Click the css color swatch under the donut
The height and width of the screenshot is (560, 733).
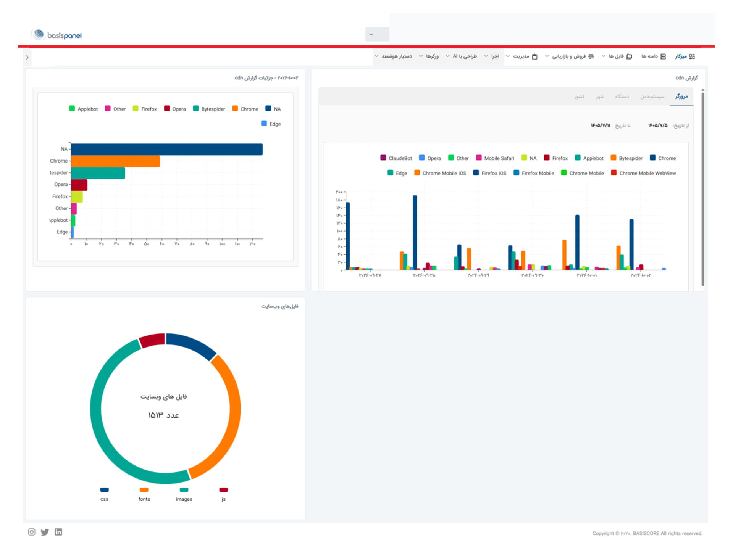pos(104,490)
